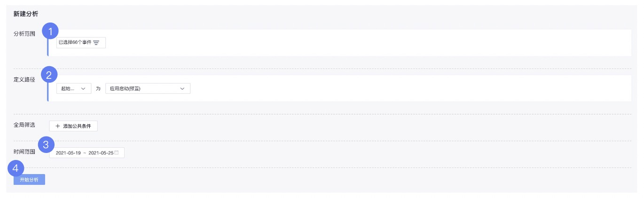Click the start date 2021-05-19
The image size is (644, 198).
(69, 153)
